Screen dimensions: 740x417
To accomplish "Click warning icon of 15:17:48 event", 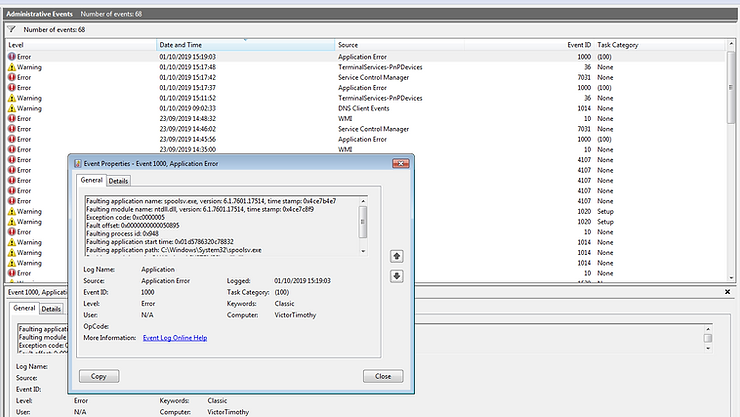I will click(12, 67).
